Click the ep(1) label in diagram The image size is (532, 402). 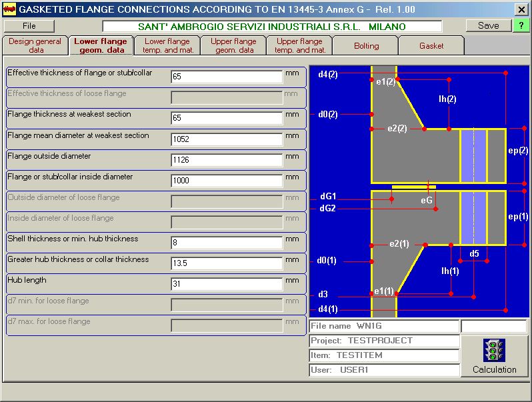(x=518, y=217)
